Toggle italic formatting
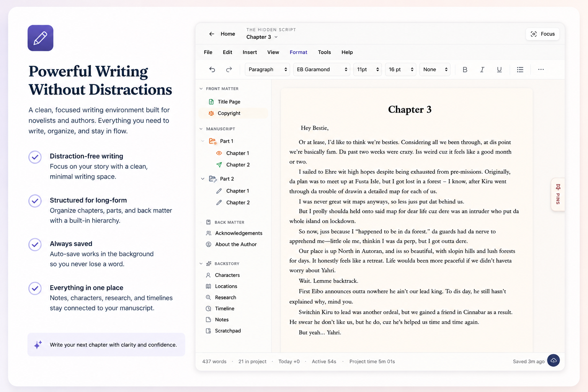 [x=482, y=70]
